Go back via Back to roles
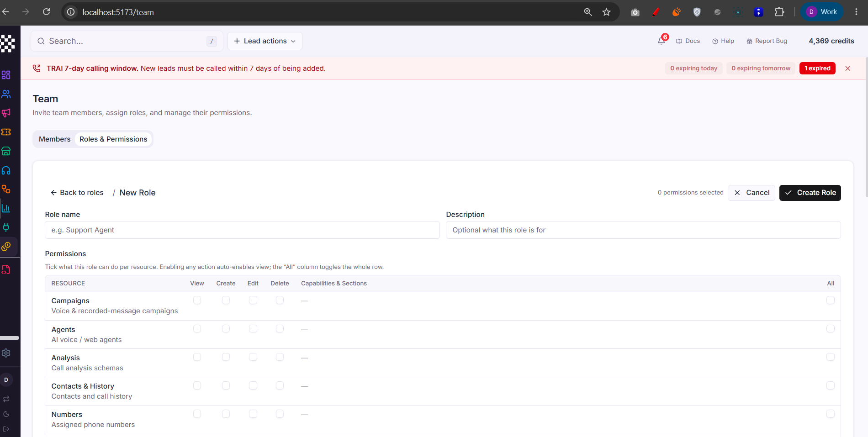Viewport: 868px width, 437px height. (77, 193)
